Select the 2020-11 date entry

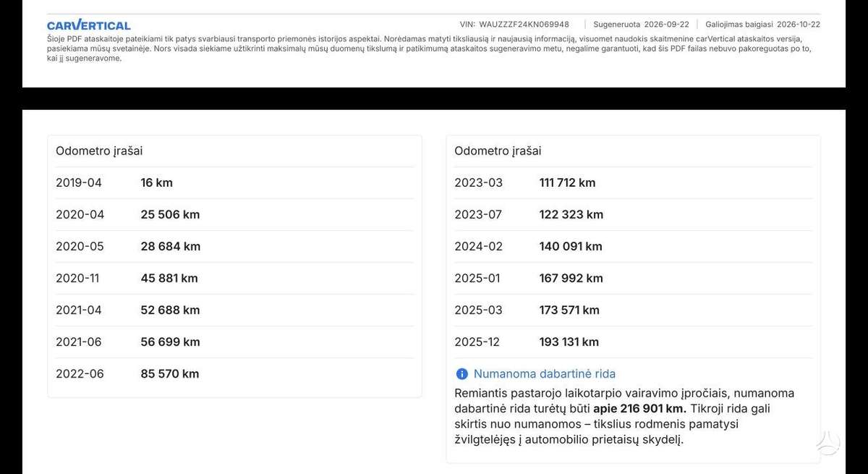77,279
